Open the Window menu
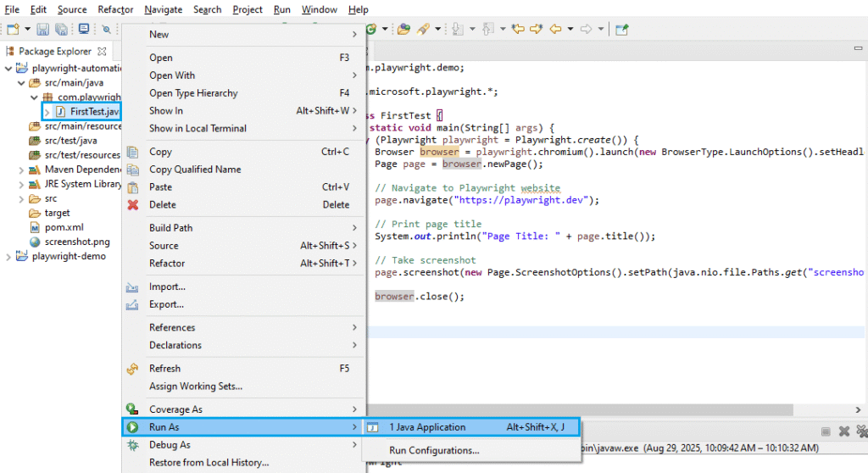This screenshot has height=473, width=868. [x=320, y=9]
